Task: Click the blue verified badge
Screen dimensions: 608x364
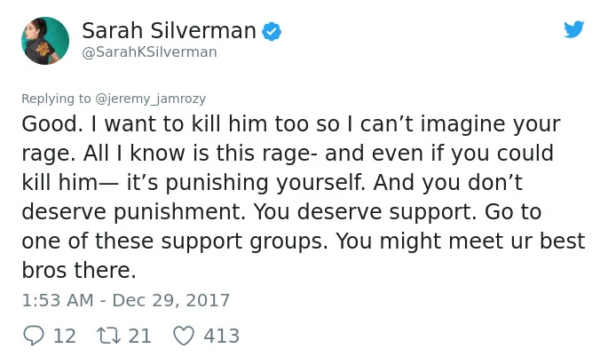Action: point(272,31)
